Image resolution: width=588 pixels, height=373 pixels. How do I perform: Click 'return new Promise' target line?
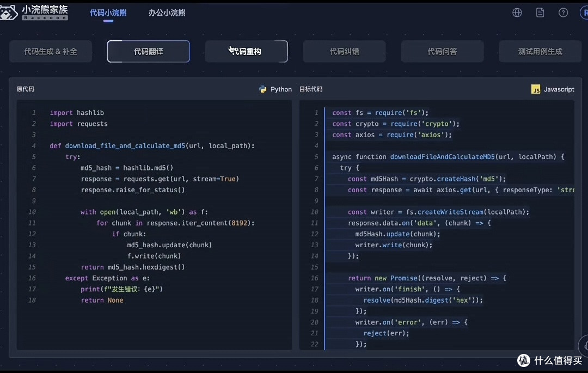[x=427, y=278]
